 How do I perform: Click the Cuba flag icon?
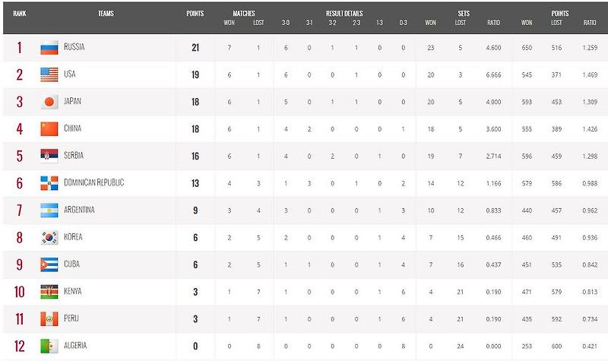point(49,264)
